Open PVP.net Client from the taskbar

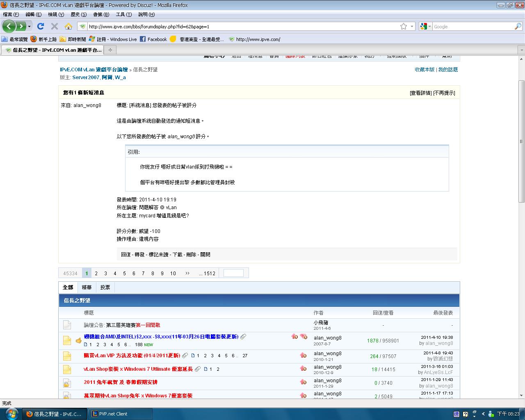[110, 414]
